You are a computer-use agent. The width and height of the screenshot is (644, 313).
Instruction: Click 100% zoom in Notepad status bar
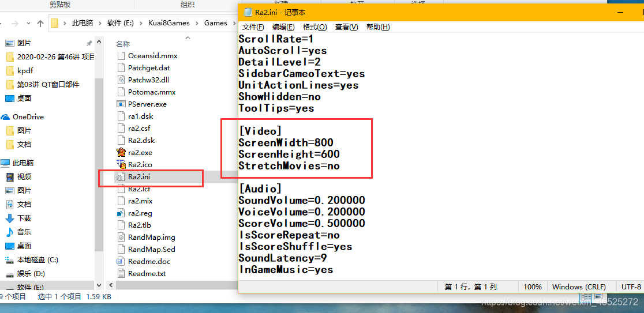pyautogui.click(x=532, y=286)
